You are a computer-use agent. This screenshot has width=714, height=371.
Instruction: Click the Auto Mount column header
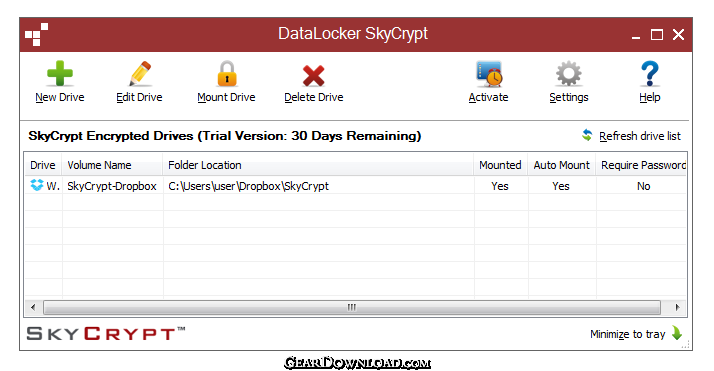(562, 165)
